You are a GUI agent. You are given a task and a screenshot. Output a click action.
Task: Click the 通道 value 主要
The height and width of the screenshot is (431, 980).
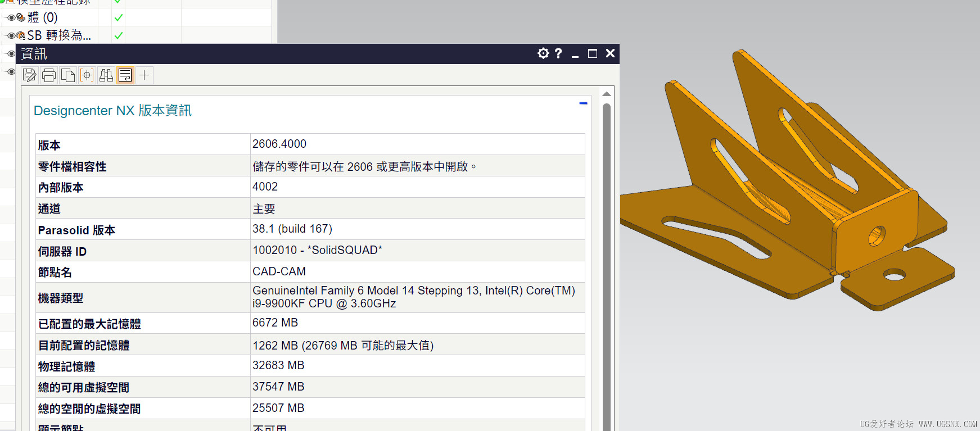[264, 208]
